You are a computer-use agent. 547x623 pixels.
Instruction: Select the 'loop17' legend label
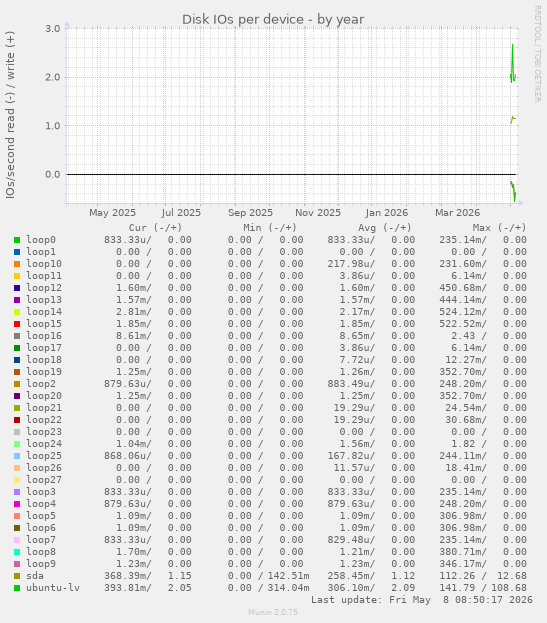(44, 348)
